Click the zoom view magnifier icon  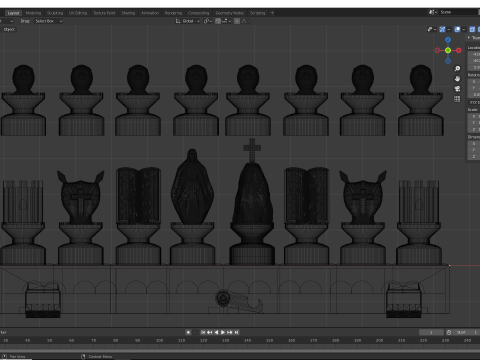tap(457, 69)
